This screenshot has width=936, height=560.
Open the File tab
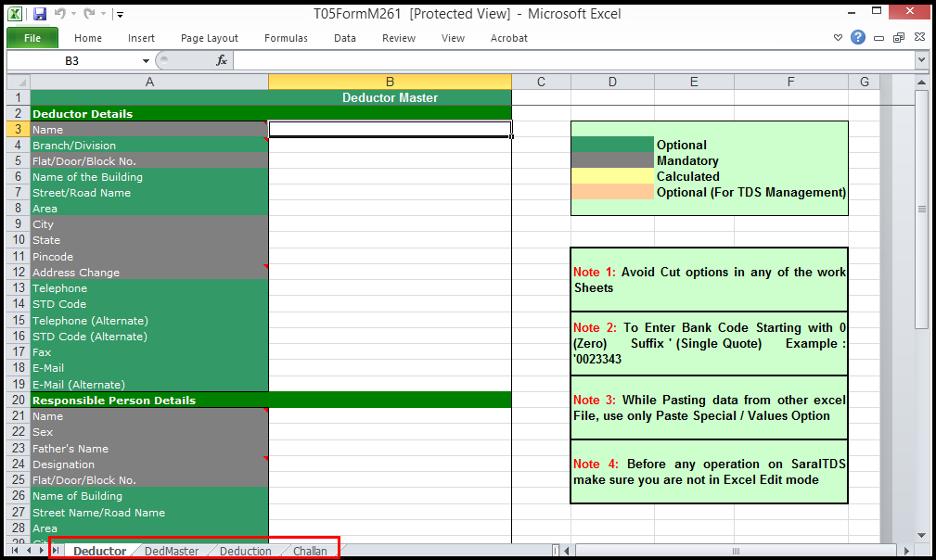[32, 38]
